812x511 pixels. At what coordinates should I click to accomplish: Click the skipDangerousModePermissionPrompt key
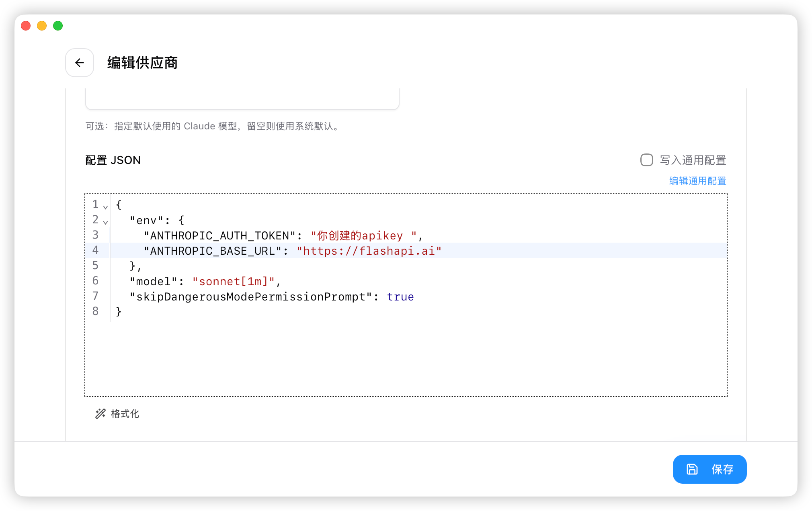251,297
